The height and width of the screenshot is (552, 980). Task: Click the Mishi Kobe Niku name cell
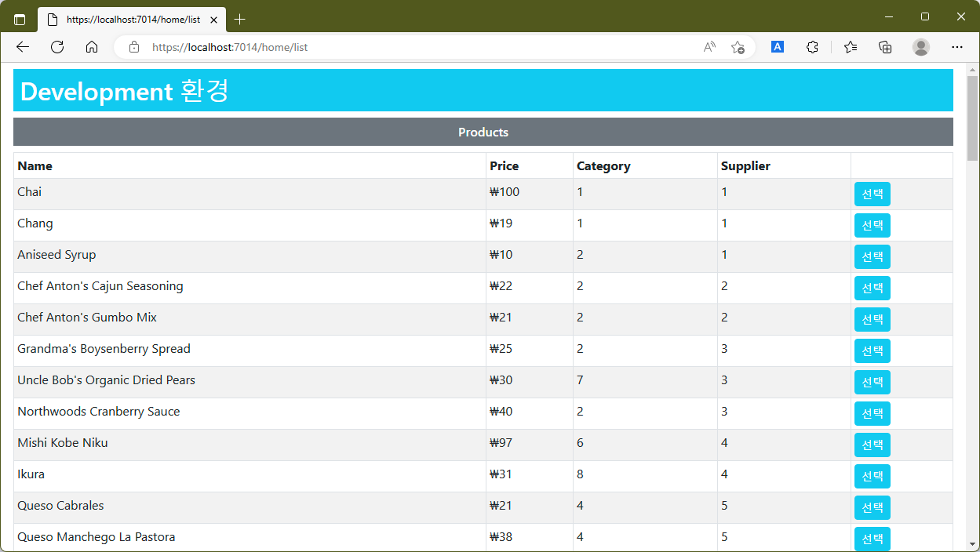click(250, 445)
